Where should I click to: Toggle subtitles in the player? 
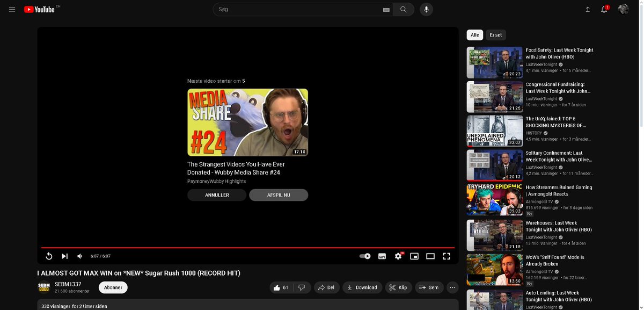coord(382,256)
